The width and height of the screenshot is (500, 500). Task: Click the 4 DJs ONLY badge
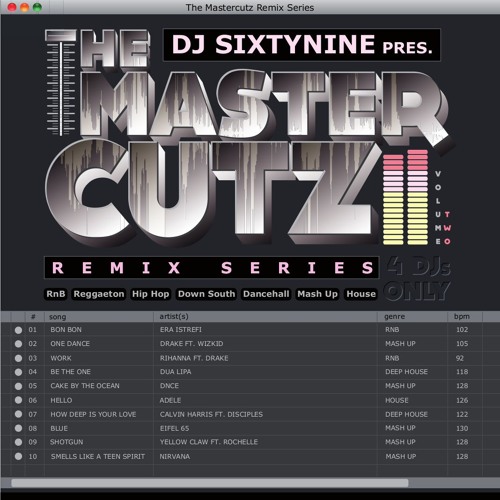pyautogui.click(x=418, y=279)
